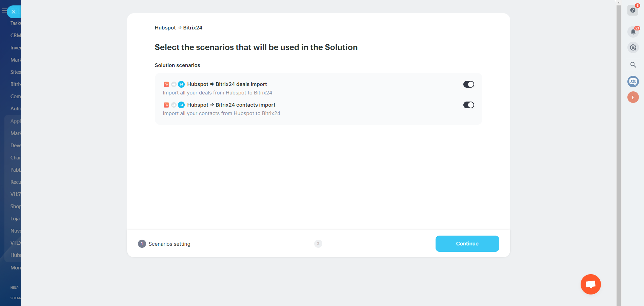Open the Tasks menu item
This screenshot has height=306, width=644.
[x=16, y=23]
